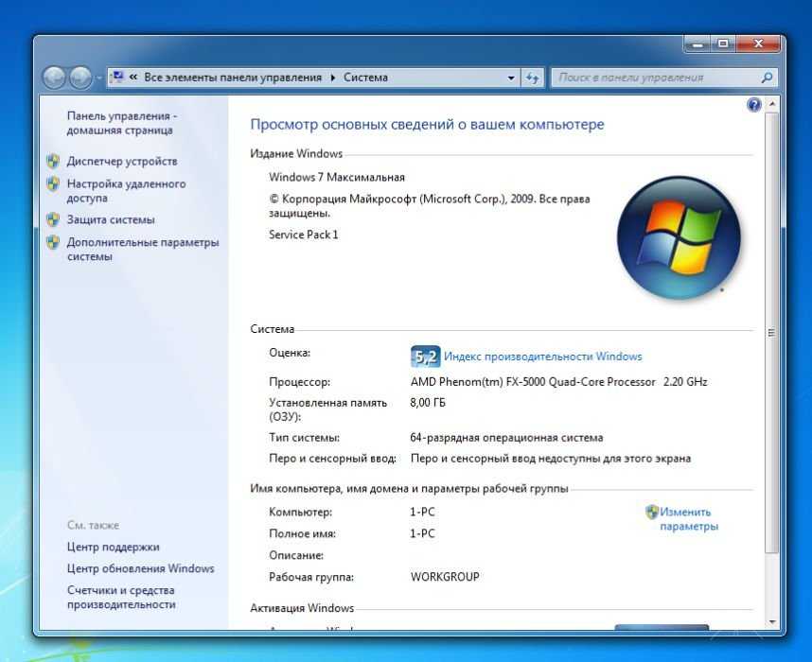Open 'Индекс производительности Windows' link
Image resolution: width=812 pixels, height=662 pixels.
(x=542, y=357)
